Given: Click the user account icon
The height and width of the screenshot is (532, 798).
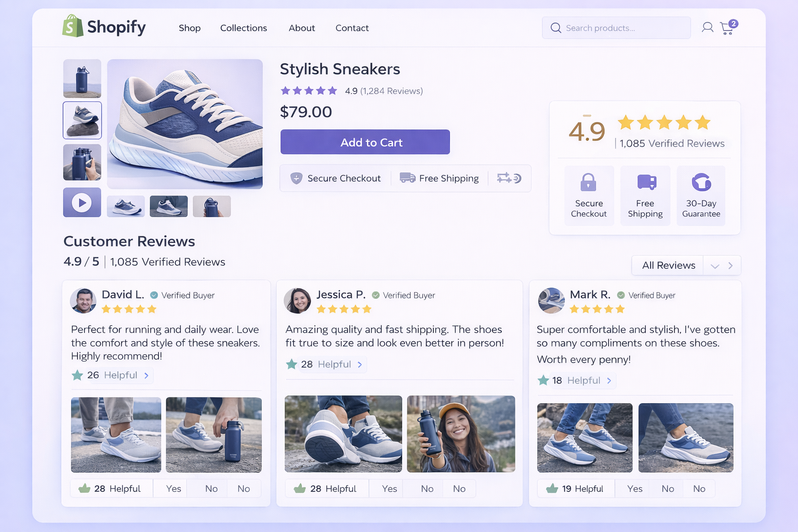Looking at the screenshot, I should 707,28.
